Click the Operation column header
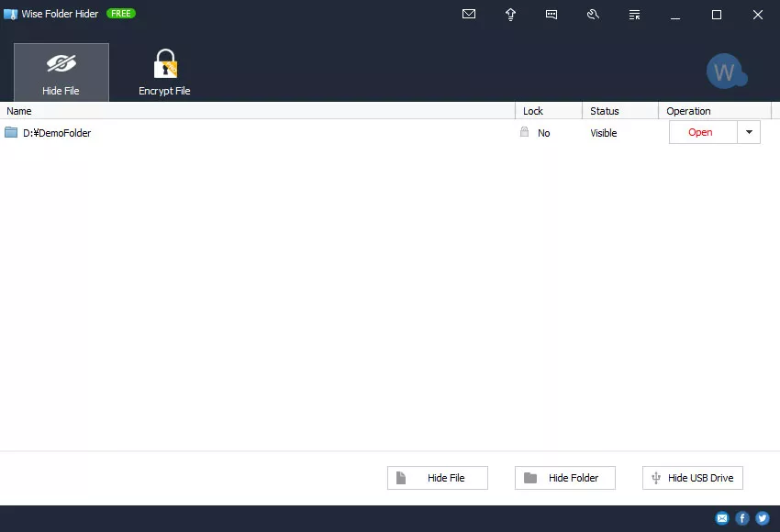The image size is (780, 532). point(715,111)
